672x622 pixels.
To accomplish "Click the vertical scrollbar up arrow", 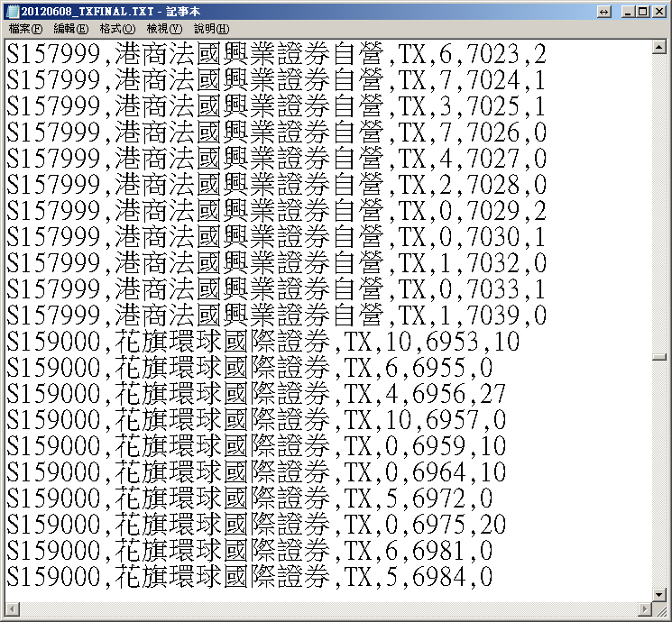I will point(659,47).
